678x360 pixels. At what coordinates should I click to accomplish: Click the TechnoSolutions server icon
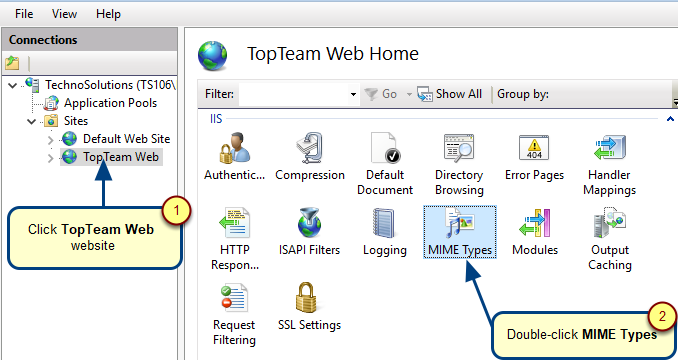pyautogui.click(x=32, y=85)
